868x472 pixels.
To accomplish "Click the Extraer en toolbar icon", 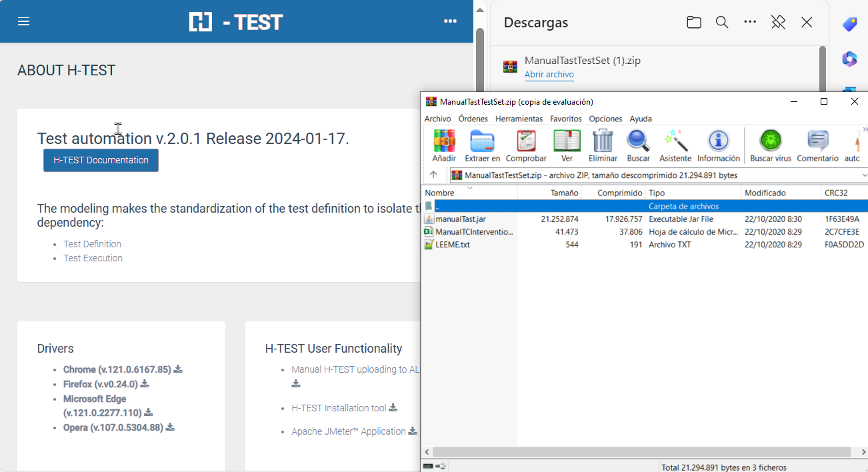I will coord(482,141).
